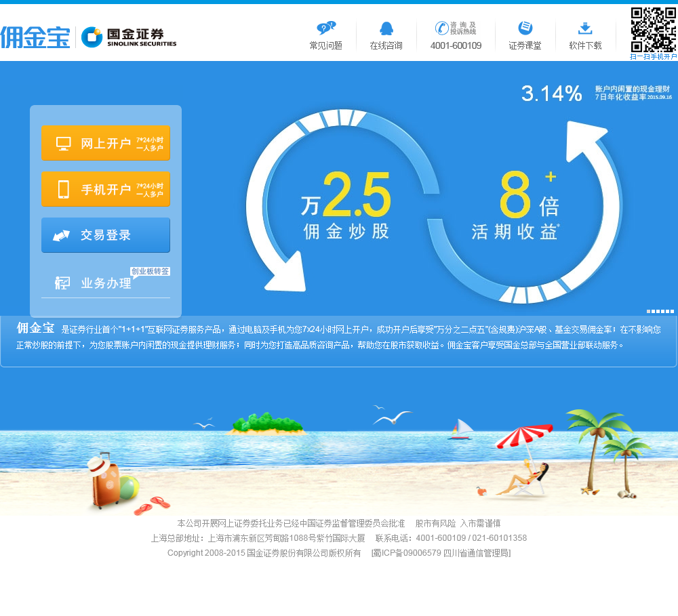
Task: Select the second carousel indicator dot
Action: coord(654,311)
